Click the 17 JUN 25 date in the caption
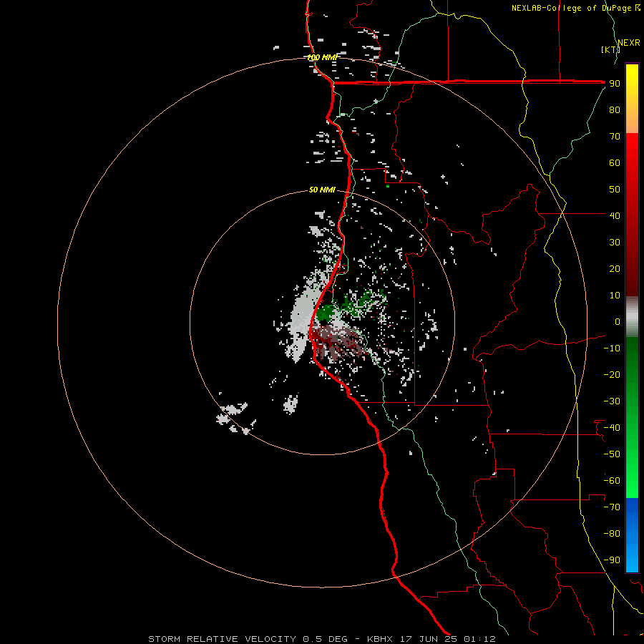This screenshot has width=644, height=644. [x=429, y=639]
